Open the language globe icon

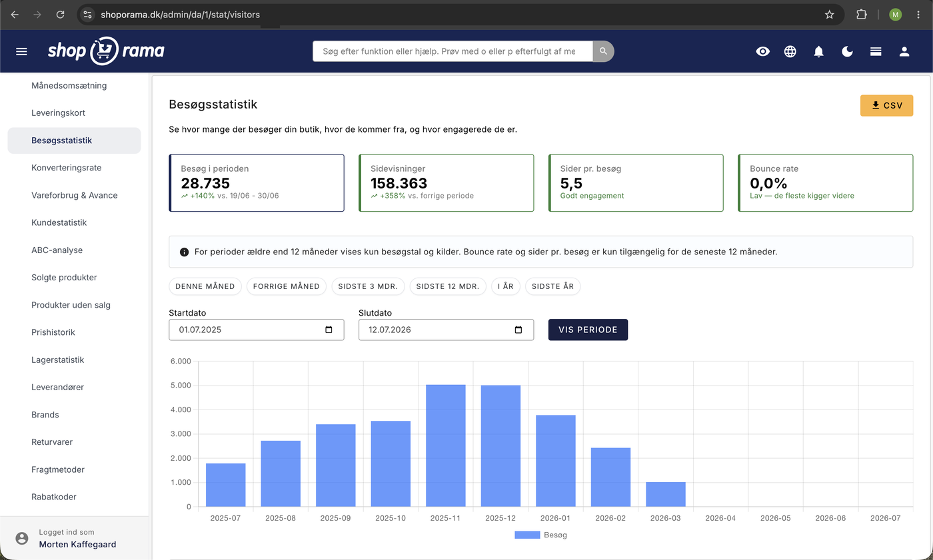pos(790,51)
